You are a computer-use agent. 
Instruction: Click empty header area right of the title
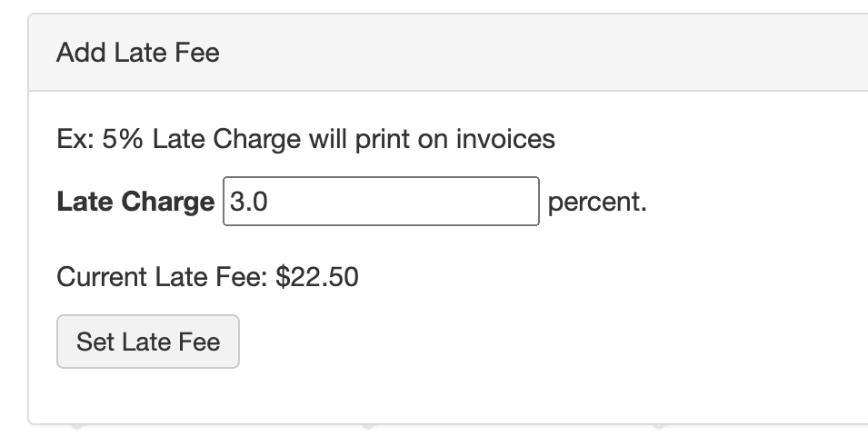[545, 53]
